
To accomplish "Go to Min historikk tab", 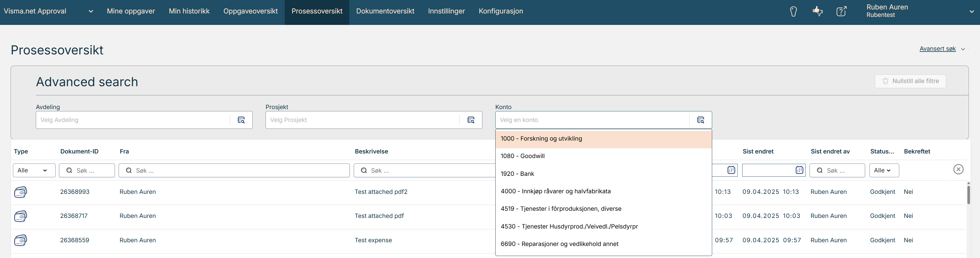I will coord(189,11).
